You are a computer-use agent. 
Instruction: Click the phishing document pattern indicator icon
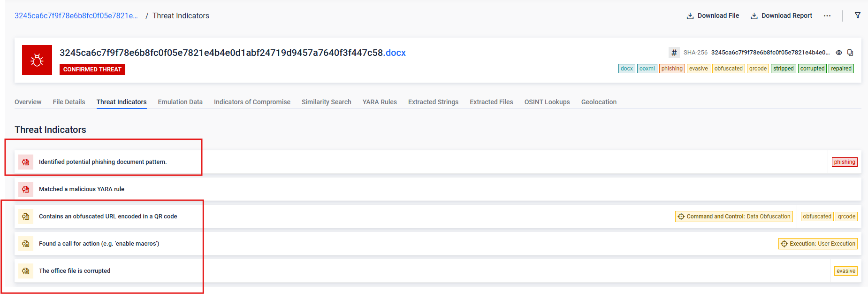coord(26,162)
